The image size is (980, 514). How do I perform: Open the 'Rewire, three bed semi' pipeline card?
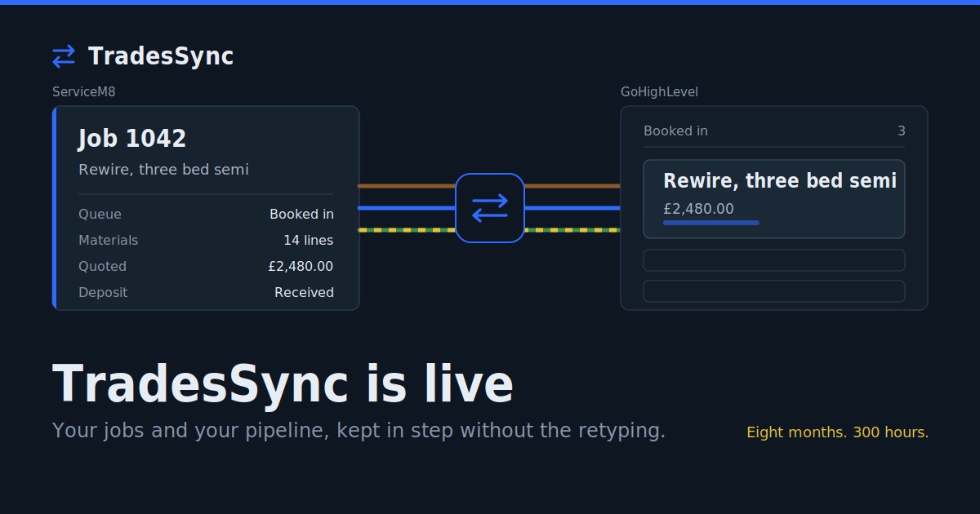pos(774,199)
